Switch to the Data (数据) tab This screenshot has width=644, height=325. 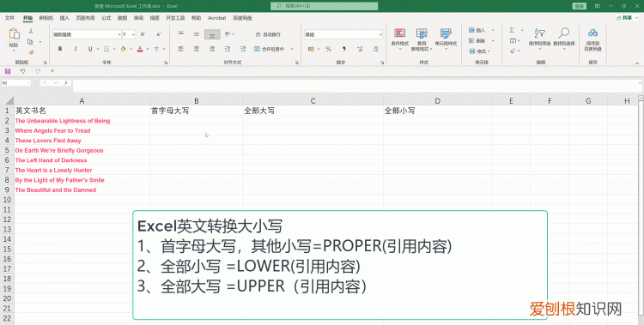coord(123,18)
